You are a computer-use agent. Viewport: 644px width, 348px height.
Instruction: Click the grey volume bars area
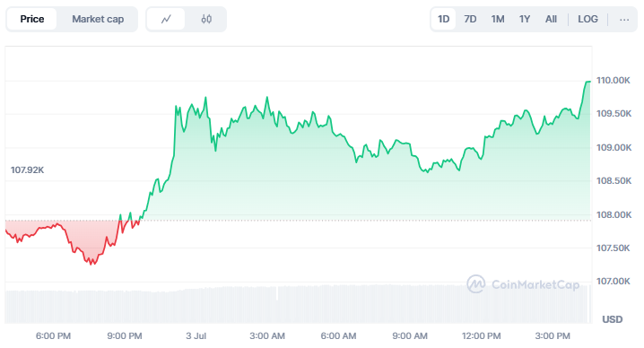[298, 305]
